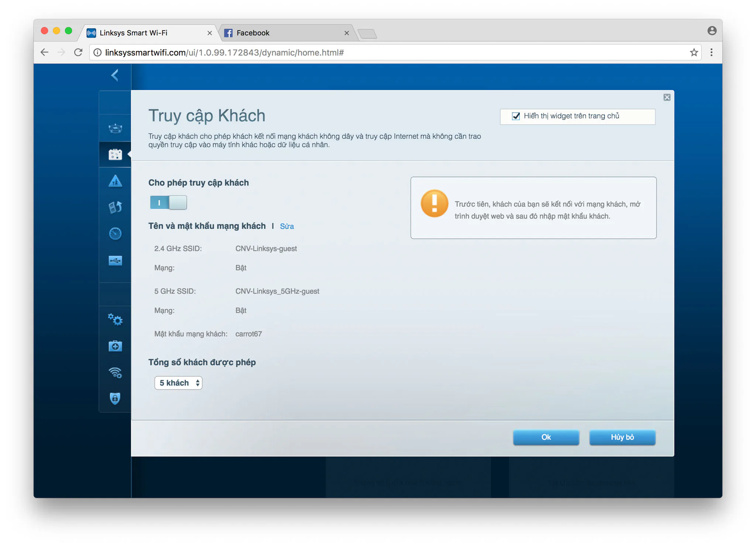This screenshot has width=756, height=546.
Task: Uncheck Hiển thị widget trên trang chủ
Action: [516, 116]
